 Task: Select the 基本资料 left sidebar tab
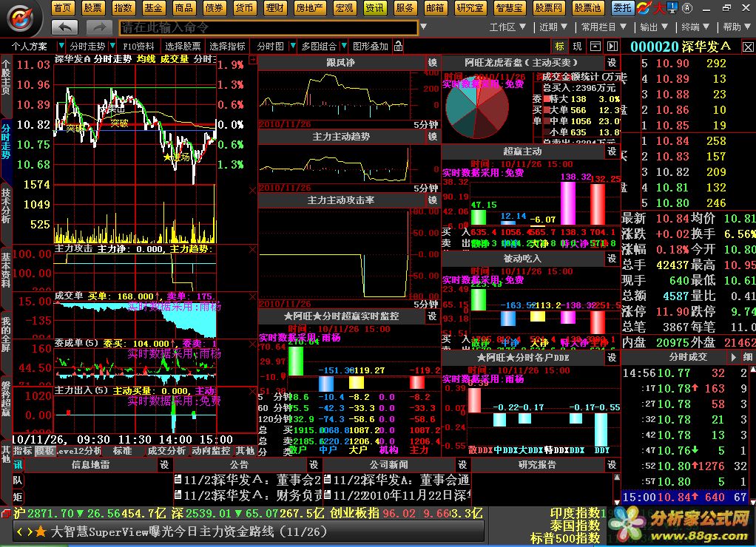click(x=6, y=270)
